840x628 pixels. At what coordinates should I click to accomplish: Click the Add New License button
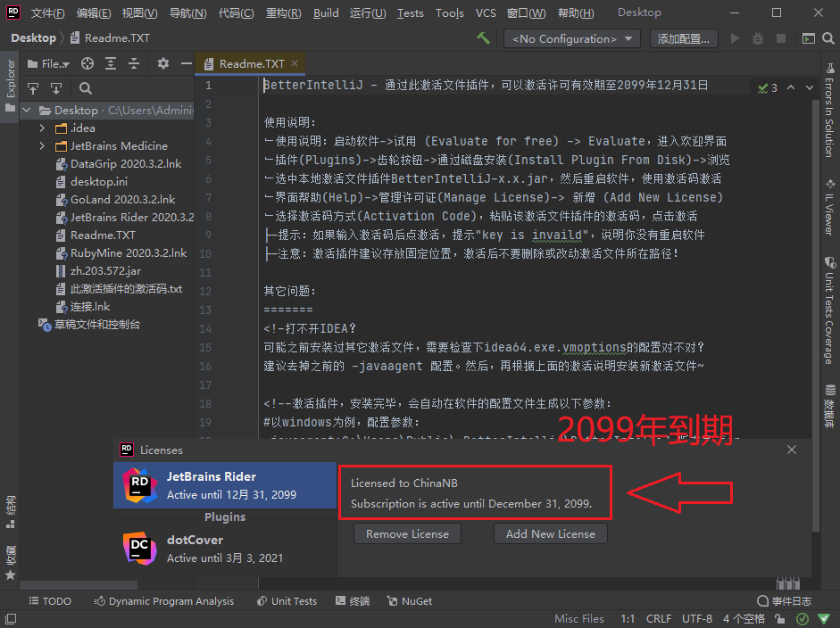550,533
